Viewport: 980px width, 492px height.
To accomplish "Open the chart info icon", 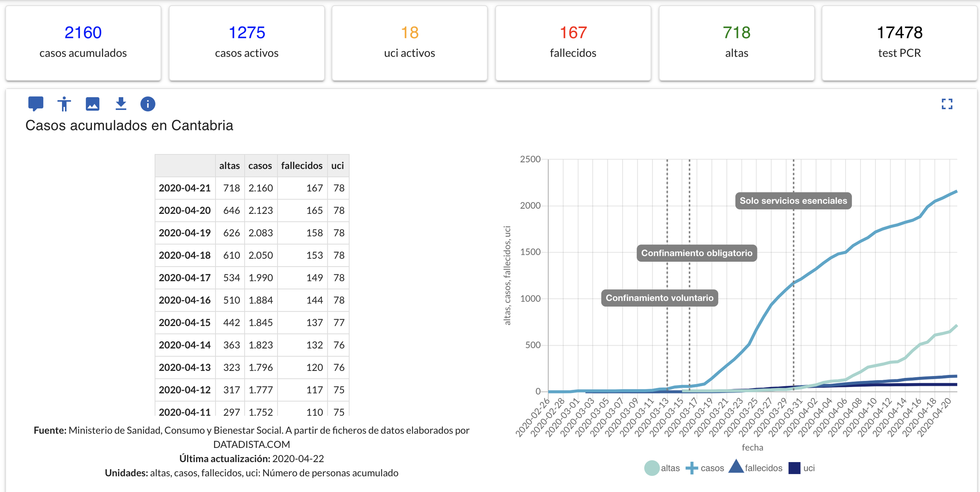I will (148, 104).
